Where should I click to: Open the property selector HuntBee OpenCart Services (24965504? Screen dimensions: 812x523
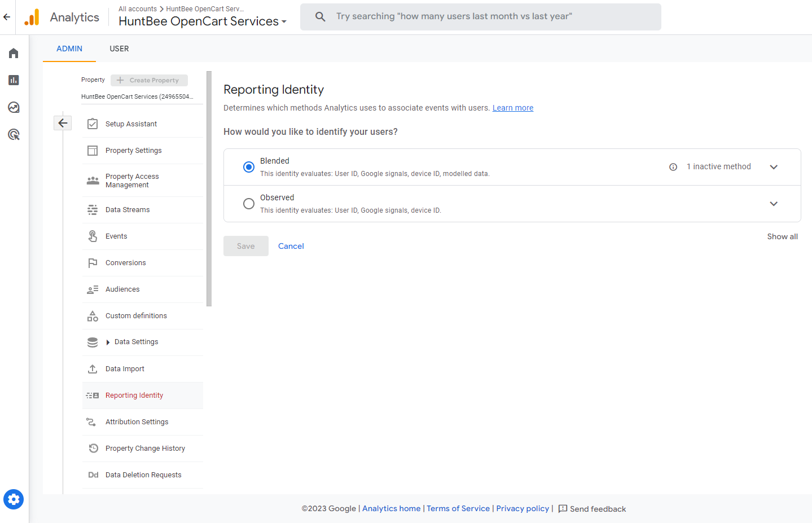point(141,96)
